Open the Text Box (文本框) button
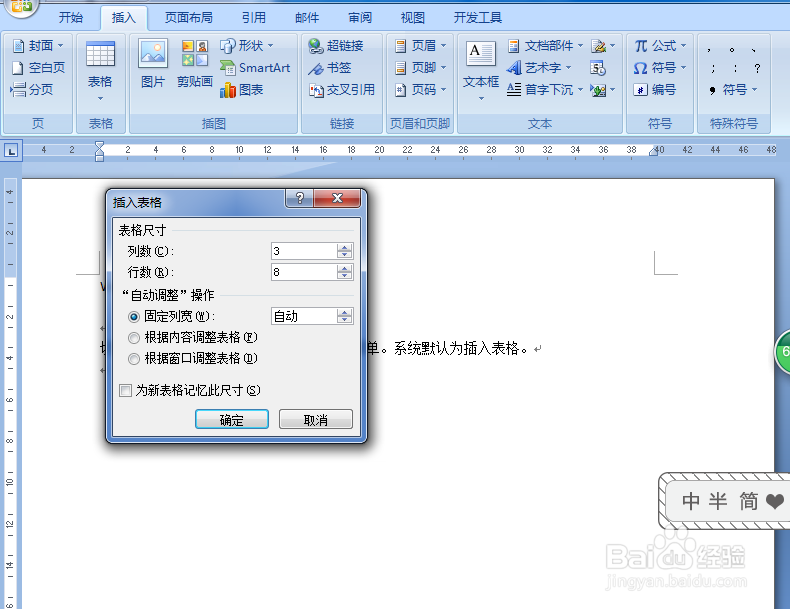790x609 pixels. (x=481, y=71)
